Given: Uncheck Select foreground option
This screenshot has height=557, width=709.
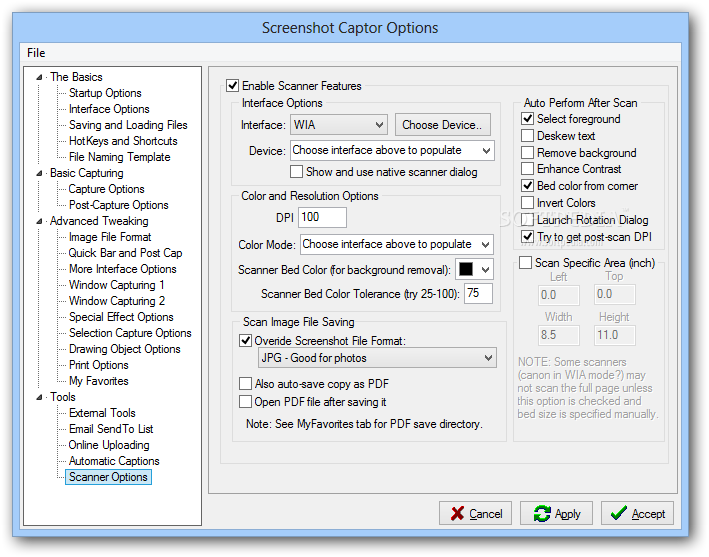Looking at the screenshot, I should coord(527,118).
